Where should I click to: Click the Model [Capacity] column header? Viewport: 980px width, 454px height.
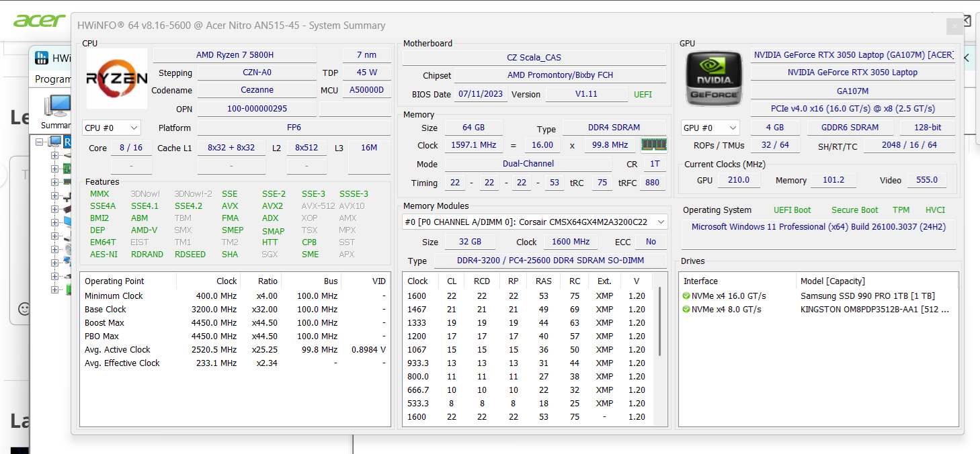[832, 281]
